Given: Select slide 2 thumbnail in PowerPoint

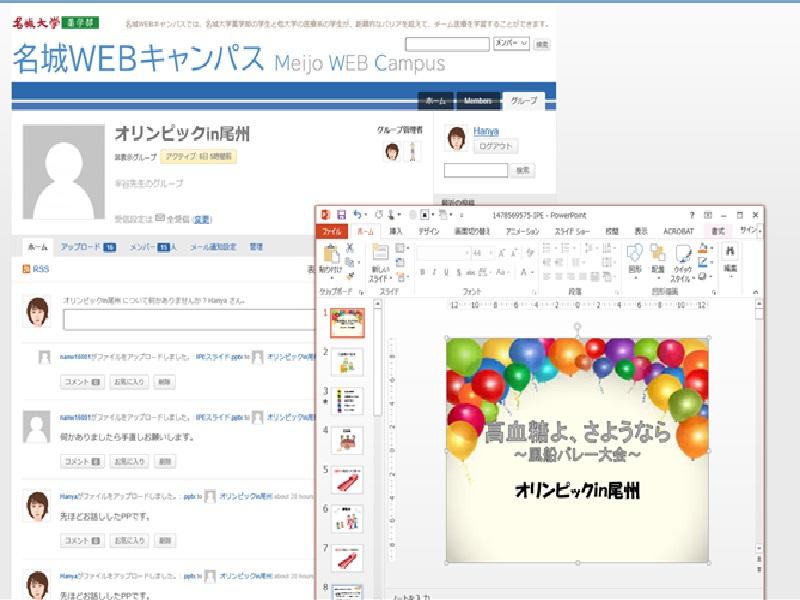Looking at the screenshot, I should point(347,362).
